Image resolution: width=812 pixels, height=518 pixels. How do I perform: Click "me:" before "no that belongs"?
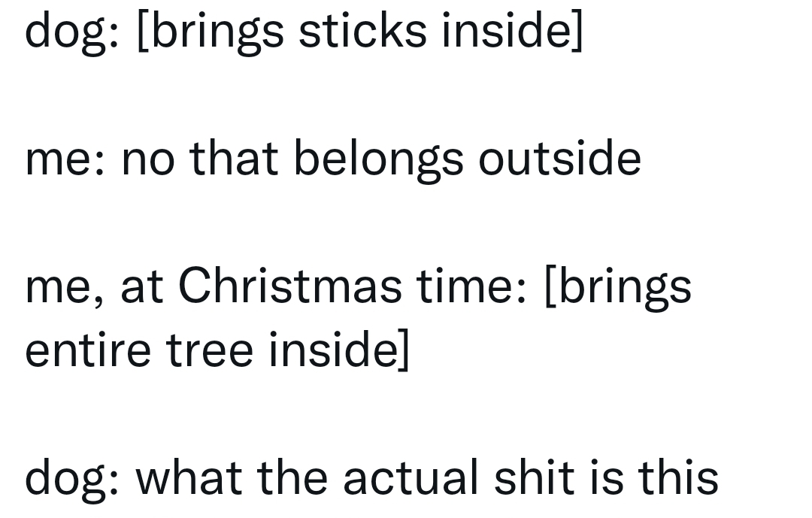tap(65, 160)
